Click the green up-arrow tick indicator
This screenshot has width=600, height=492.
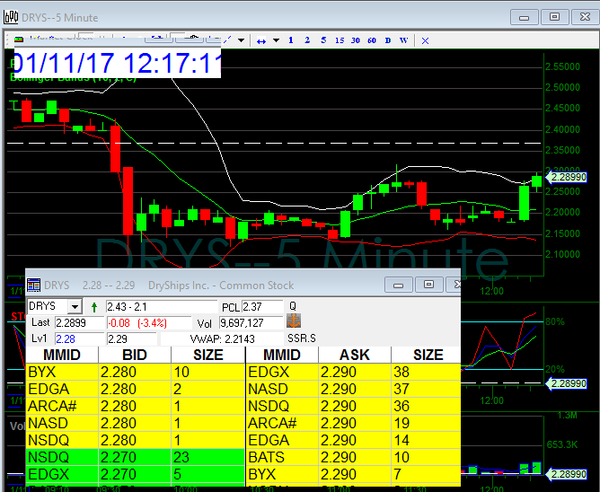(x=94, y=306)
